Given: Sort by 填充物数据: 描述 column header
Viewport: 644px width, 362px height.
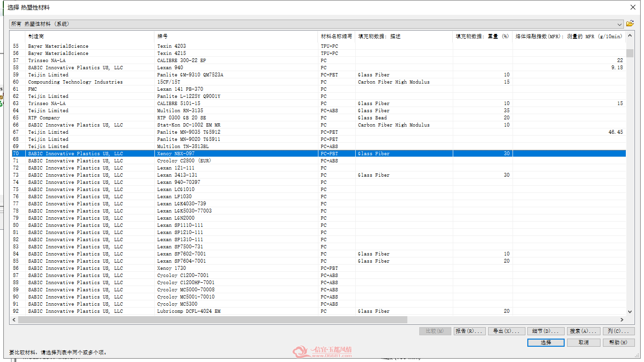Looking at the screenshot, I should 404,36.
